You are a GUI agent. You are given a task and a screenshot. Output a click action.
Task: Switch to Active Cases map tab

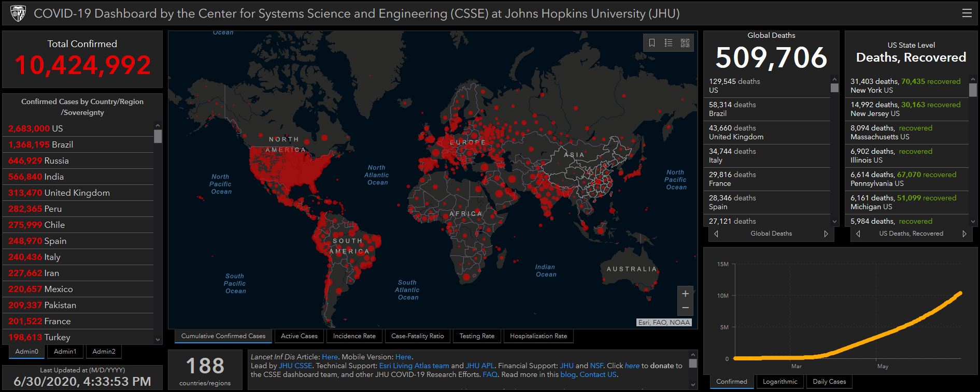299,336
